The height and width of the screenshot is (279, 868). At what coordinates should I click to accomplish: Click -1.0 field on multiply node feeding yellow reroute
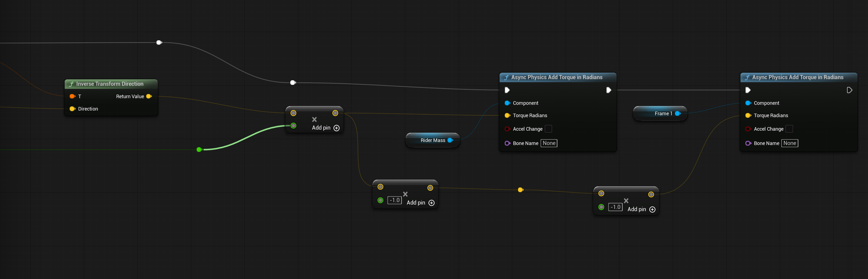coord(394,200)
